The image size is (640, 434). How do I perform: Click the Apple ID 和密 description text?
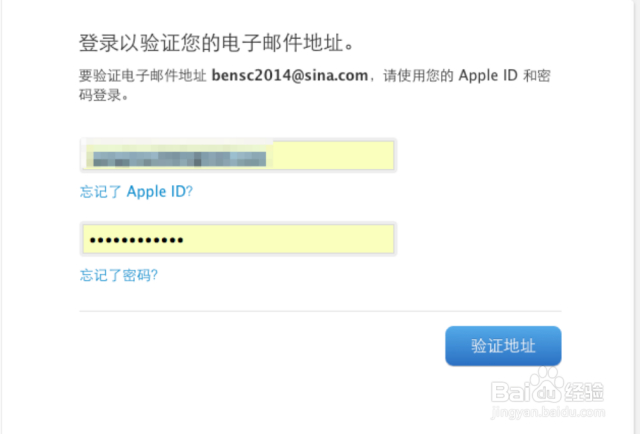click(504, 76)
